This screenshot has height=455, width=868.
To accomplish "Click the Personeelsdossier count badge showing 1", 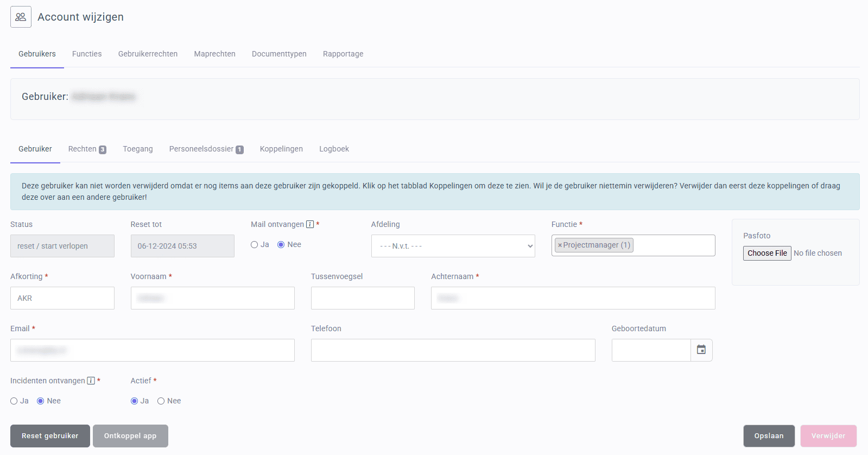I will tap(239, 150).
